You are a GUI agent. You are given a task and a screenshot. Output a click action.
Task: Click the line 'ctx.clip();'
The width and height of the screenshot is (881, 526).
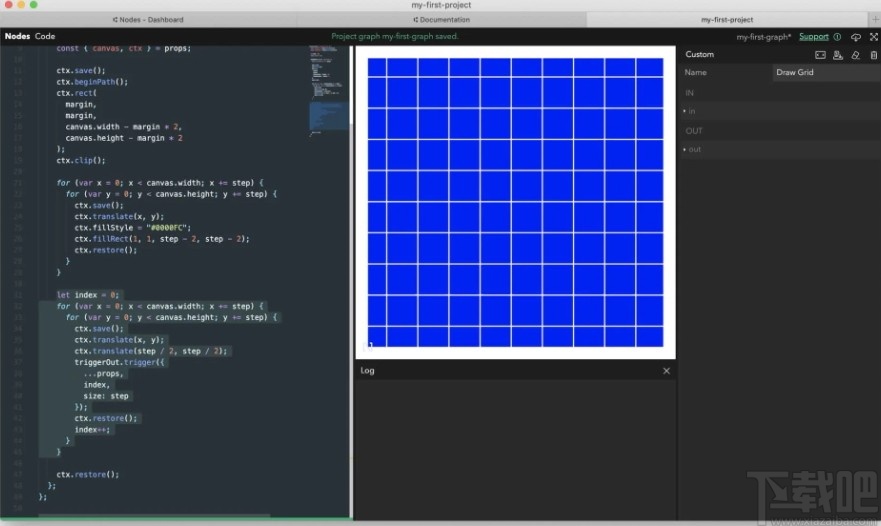pyautogui.click(x=81, y=161)
